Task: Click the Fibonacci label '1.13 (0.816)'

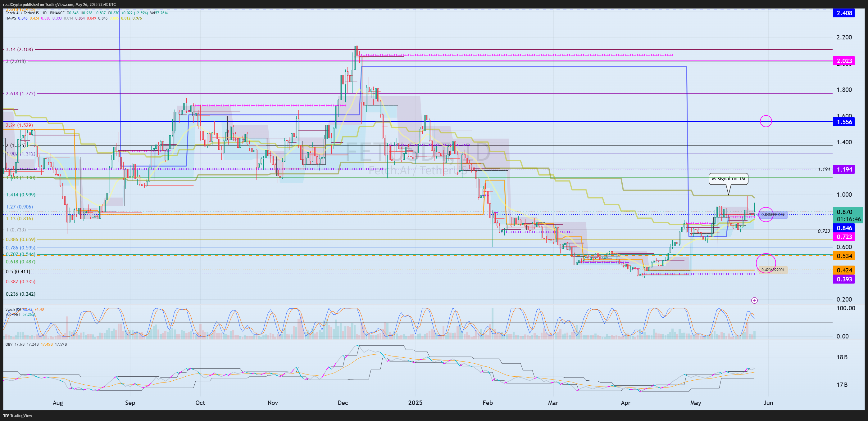Action: pyautogui.click(x=19, y=218)
